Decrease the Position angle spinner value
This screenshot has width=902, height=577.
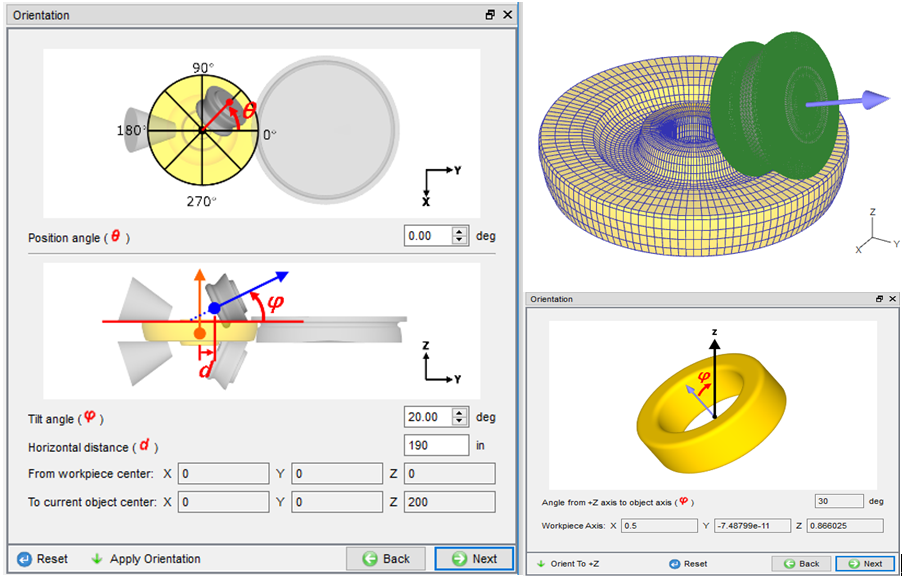tap(460, 241)
